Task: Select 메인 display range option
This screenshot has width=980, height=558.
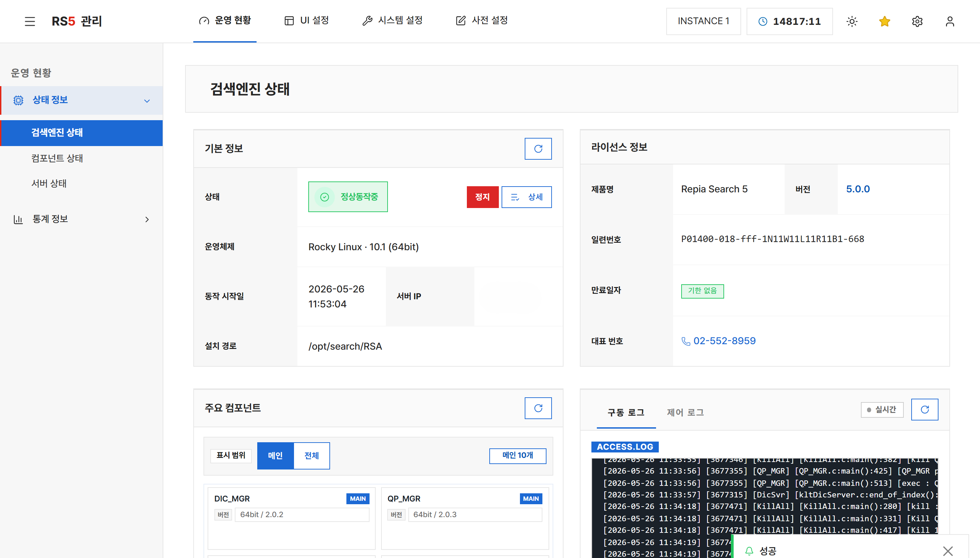Action: point(275,456)
